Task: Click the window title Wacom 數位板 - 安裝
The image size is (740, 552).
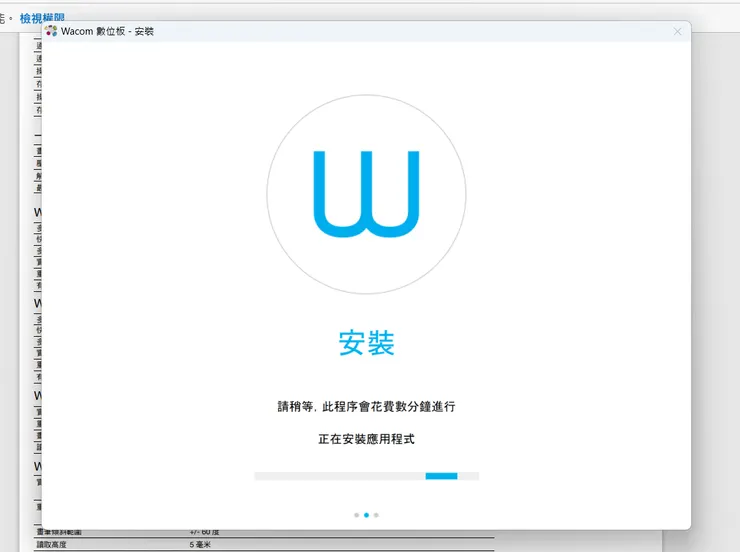Action: [107, 32]
